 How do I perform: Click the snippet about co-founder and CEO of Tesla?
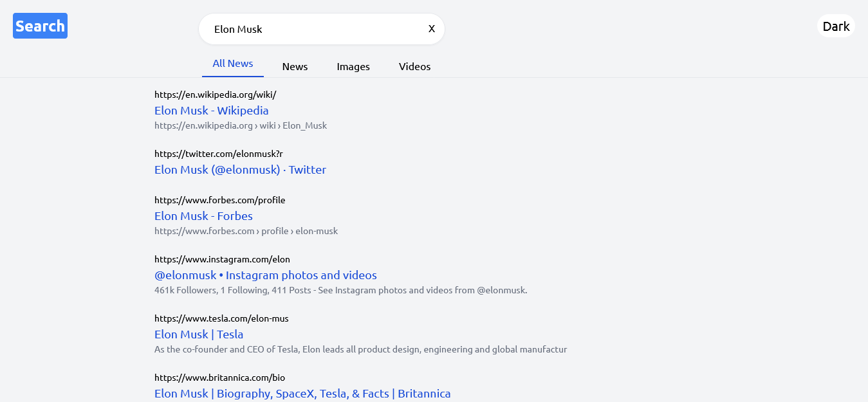point(360,349)
